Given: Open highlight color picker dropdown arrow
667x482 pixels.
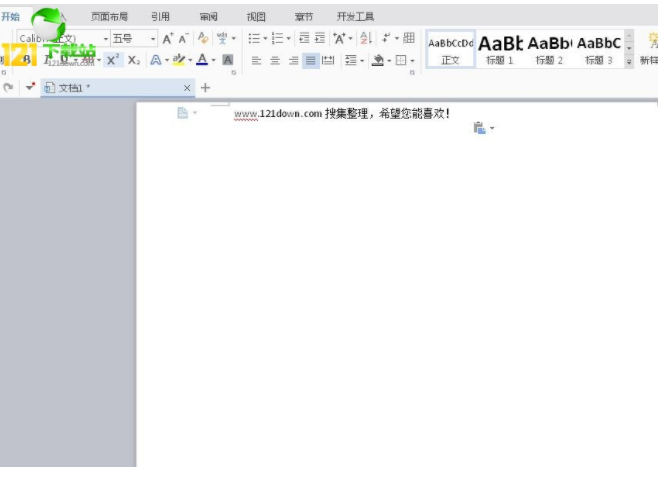Looking at the screenshot, I should [190, 60].
